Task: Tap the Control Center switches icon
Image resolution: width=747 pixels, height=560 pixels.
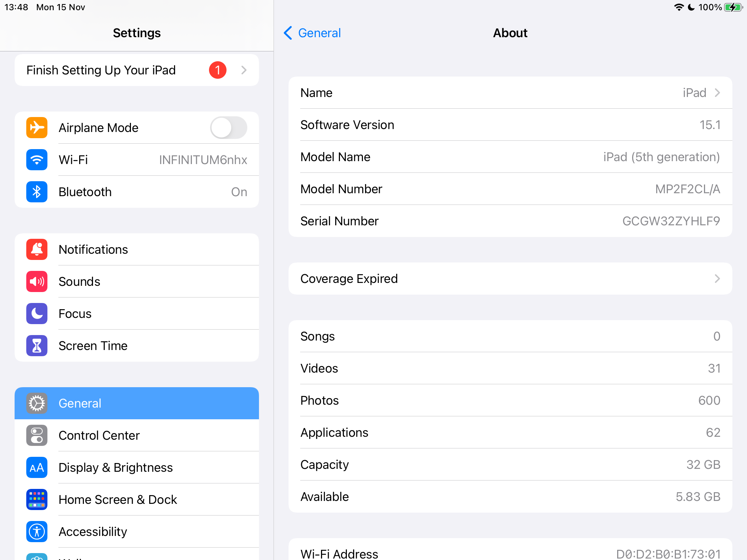Action: [x=37, y=435]
